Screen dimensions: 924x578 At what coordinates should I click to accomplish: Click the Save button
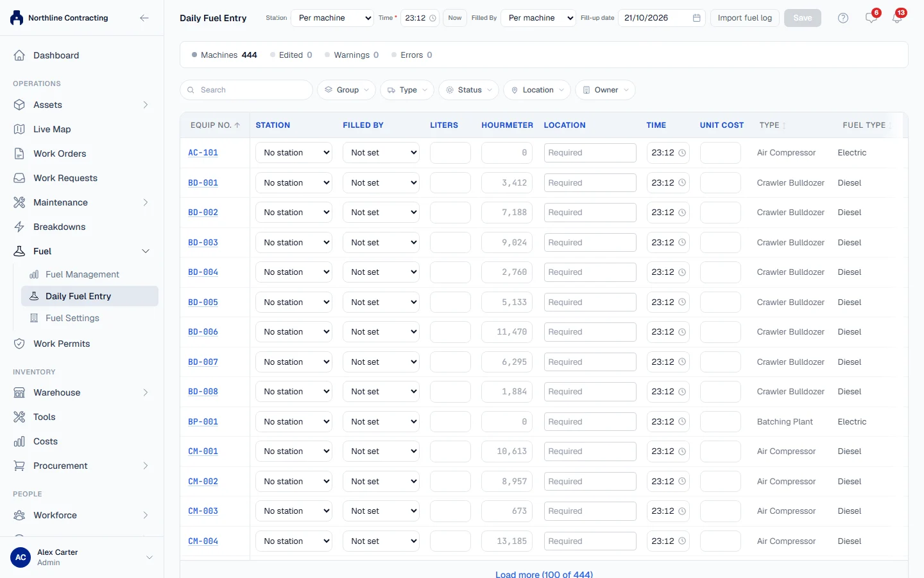tap(803, 18)
